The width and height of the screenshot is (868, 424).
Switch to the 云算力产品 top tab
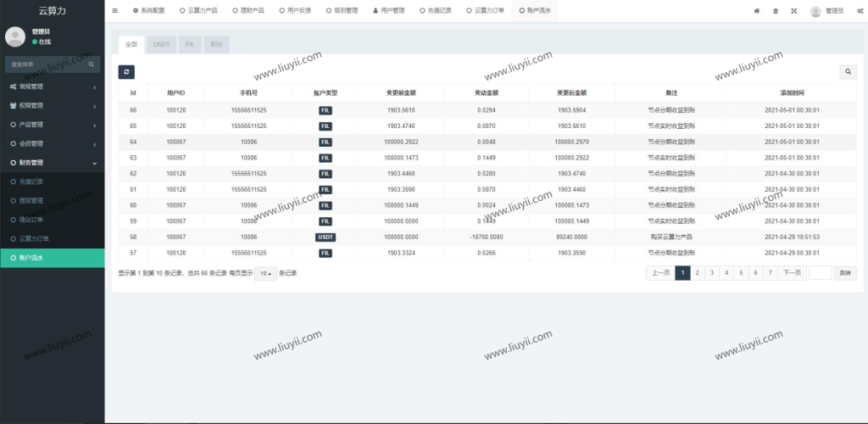click(x=198, y=10)
